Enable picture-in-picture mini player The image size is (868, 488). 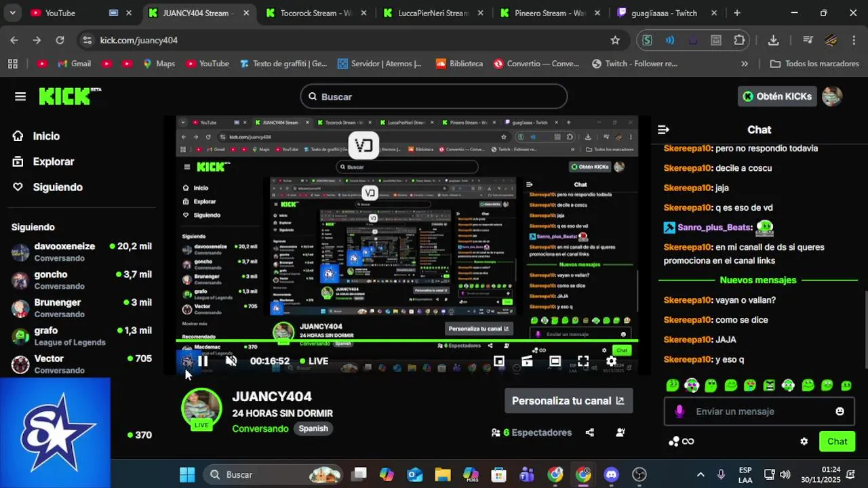click(499, 361)
